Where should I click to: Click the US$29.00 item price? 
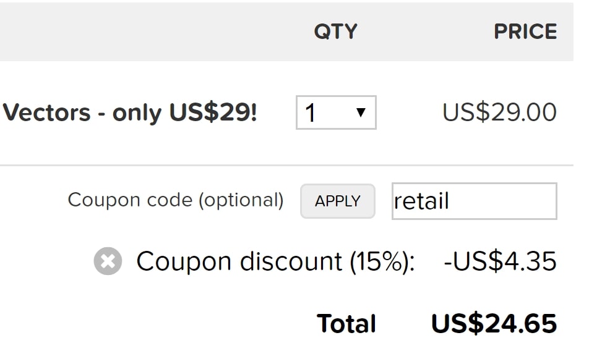(499, 112)
